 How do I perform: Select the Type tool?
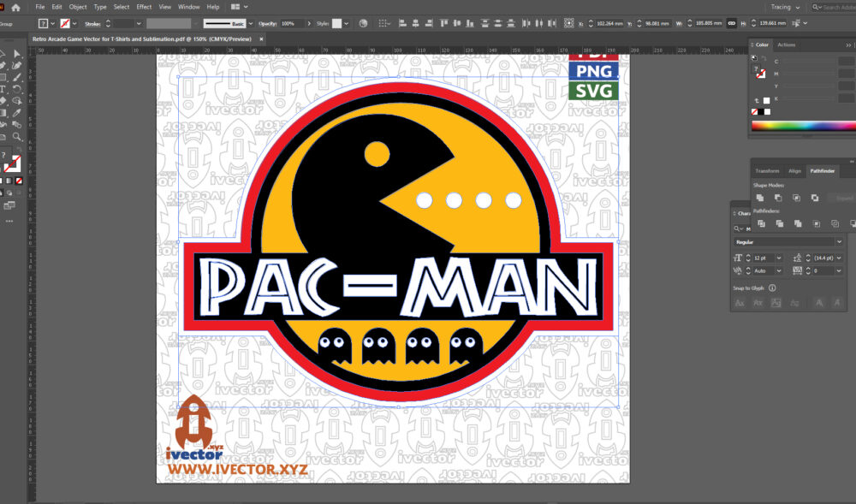[x=3, y=89]
